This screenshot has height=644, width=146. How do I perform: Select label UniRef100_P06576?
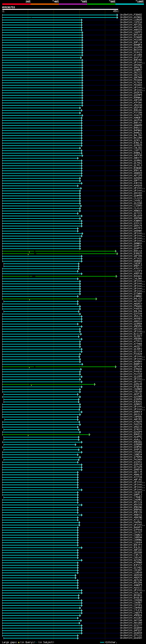[131, 309]
